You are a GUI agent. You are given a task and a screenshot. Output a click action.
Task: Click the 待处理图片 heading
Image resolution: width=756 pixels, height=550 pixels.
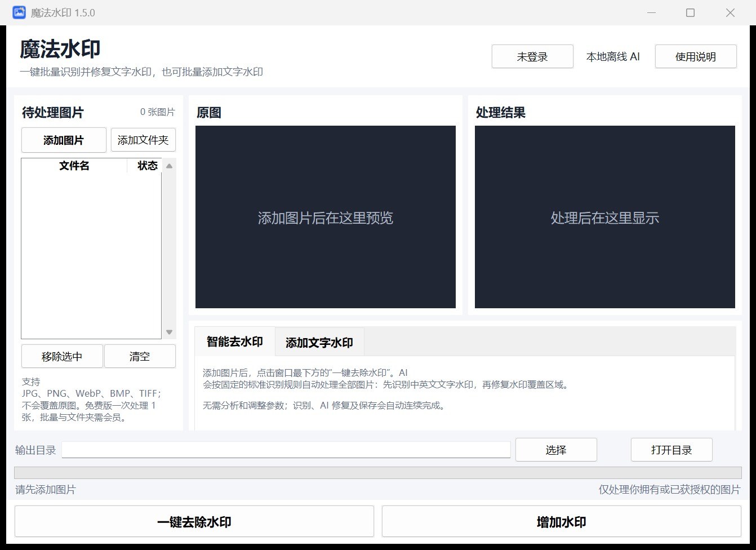tap(52, 113)
